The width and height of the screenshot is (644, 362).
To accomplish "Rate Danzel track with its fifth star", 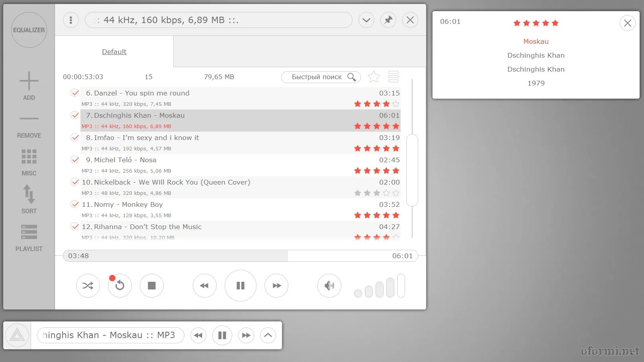I will pyautogui.click(x=396, y=104).
